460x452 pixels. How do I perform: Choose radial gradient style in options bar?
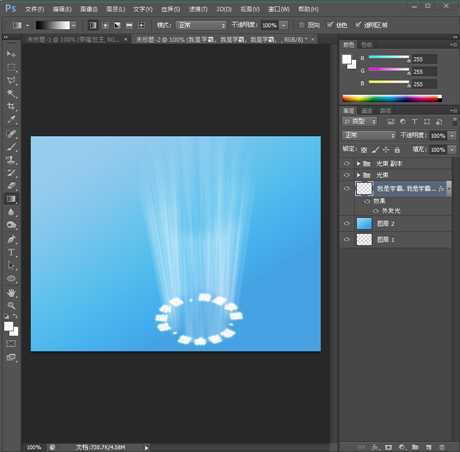105,25
